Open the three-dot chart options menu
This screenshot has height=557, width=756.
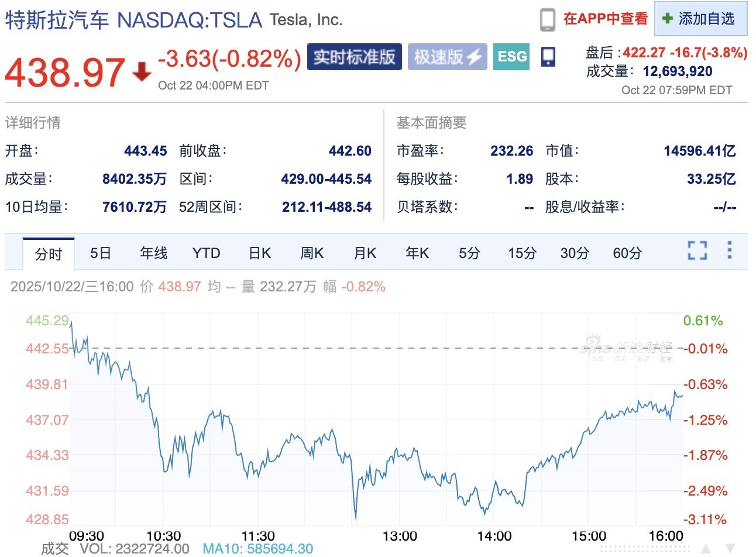[x=729, y=250]
